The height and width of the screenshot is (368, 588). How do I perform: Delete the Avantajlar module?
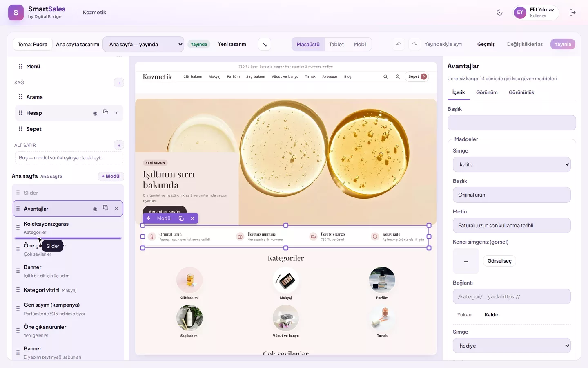116,209
